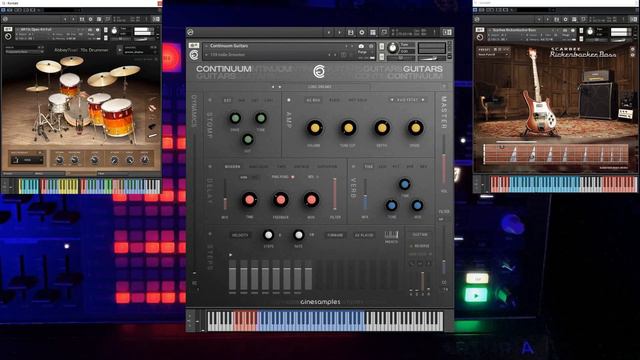Select the second amp model tab
This screenshot has height=360, width=640.
tap(335, 100)
